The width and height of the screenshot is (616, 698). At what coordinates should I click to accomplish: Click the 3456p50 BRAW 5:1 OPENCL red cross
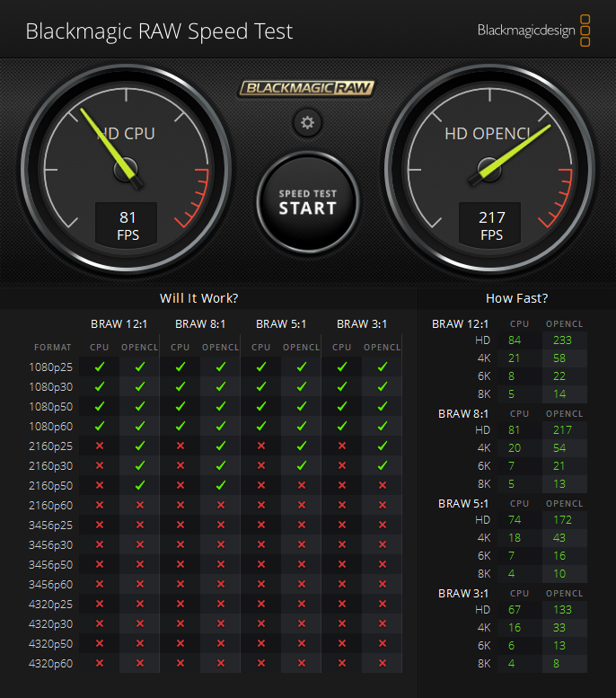tap(302, 564)
